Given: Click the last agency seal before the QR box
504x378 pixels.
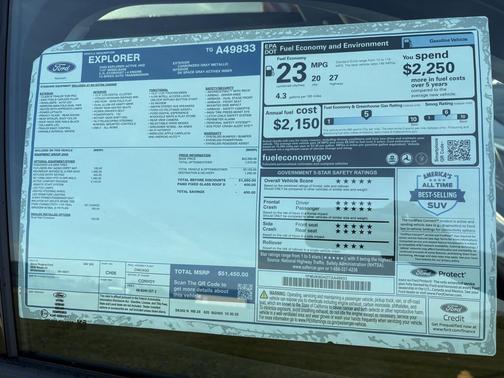Looking at the screenshot, I should tap(421, 158).
